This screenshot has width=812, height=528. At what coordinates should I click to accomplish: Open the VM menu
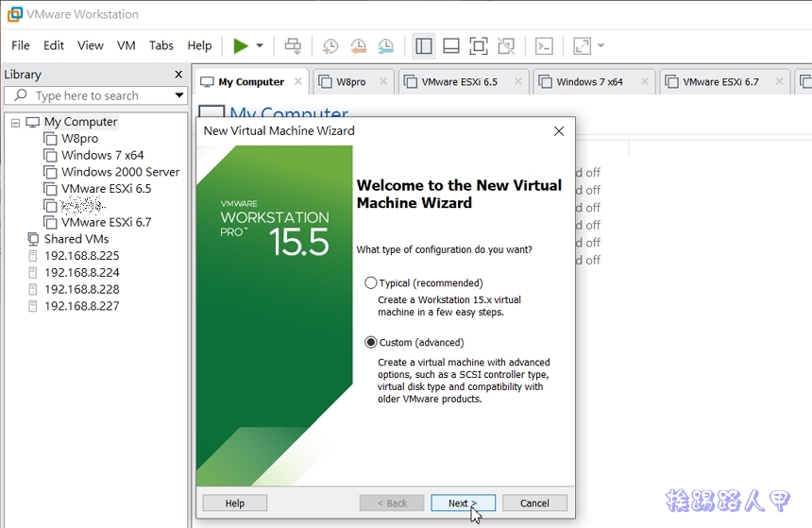click(127, 45)
